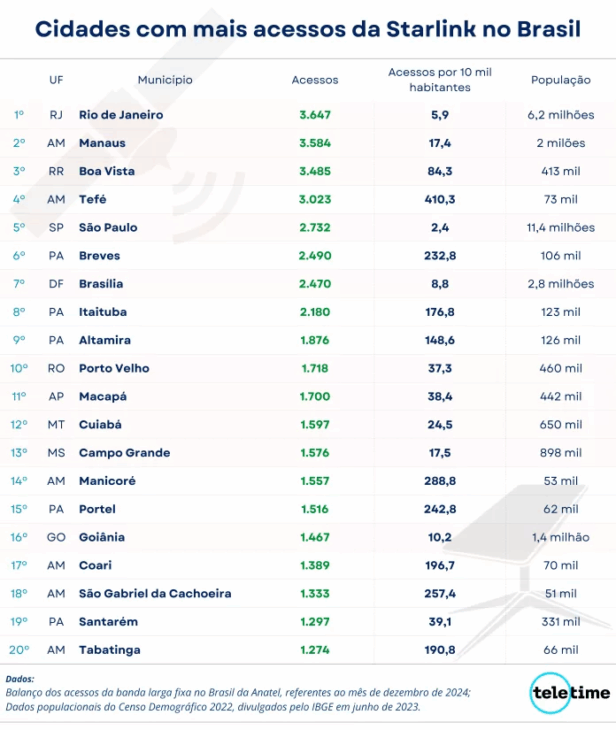Screen dimensions: 616x730
Task: Click the Município column header
Action: [165, 80]
